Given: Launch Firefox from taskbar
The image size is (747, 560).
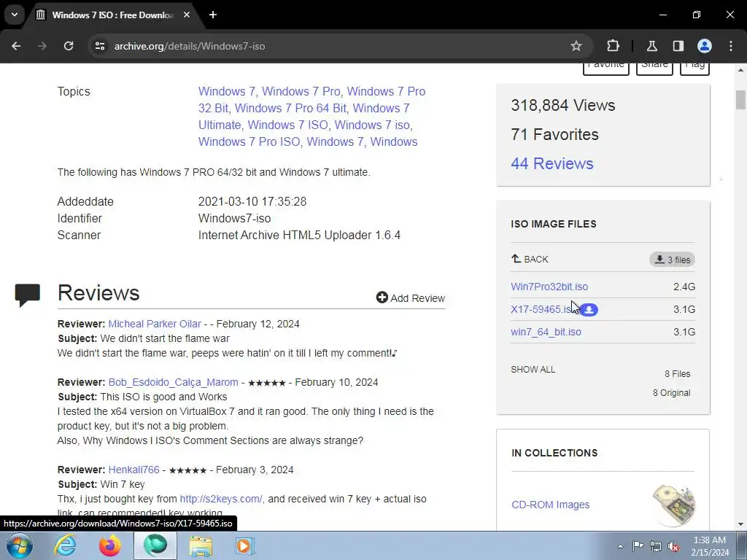Looking at the screenshot, I should point(110,545).
